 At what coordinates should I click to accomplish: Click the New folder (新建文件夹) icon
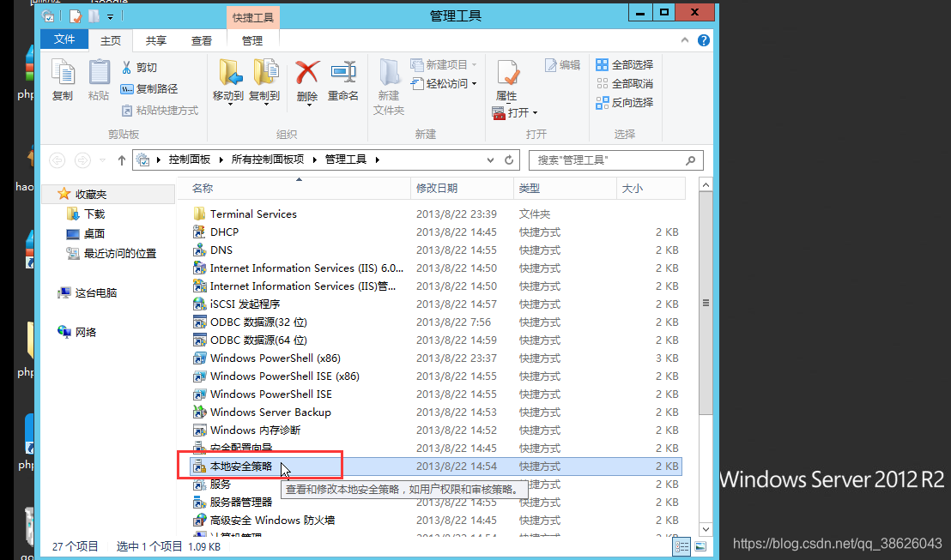389,73
